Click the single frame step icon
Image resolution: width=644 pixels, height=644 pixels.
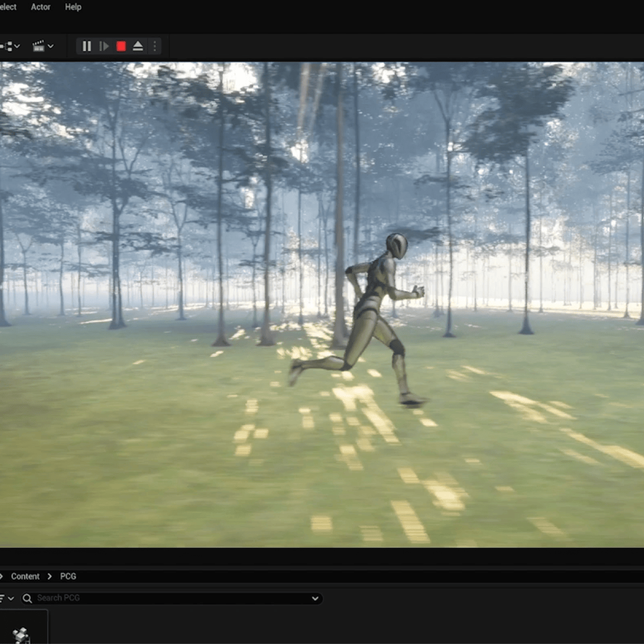click(x=104, y=46)
